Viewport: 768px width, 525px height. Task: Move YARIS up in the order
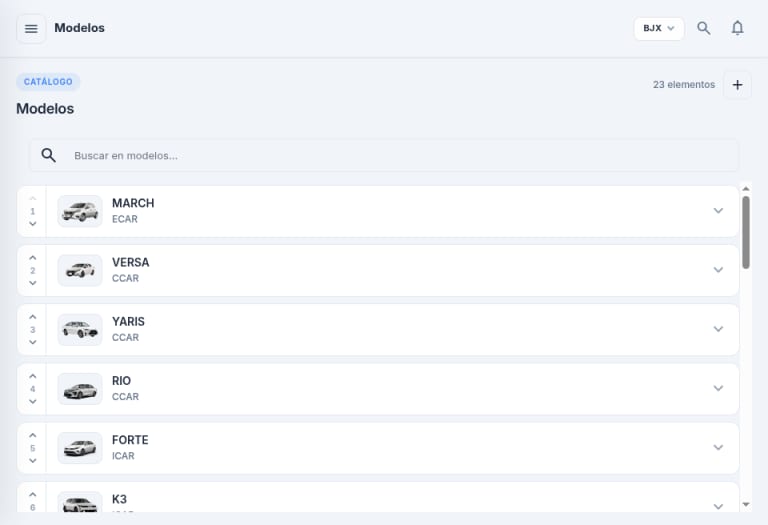pyautogui.click(x=33, y=317)
